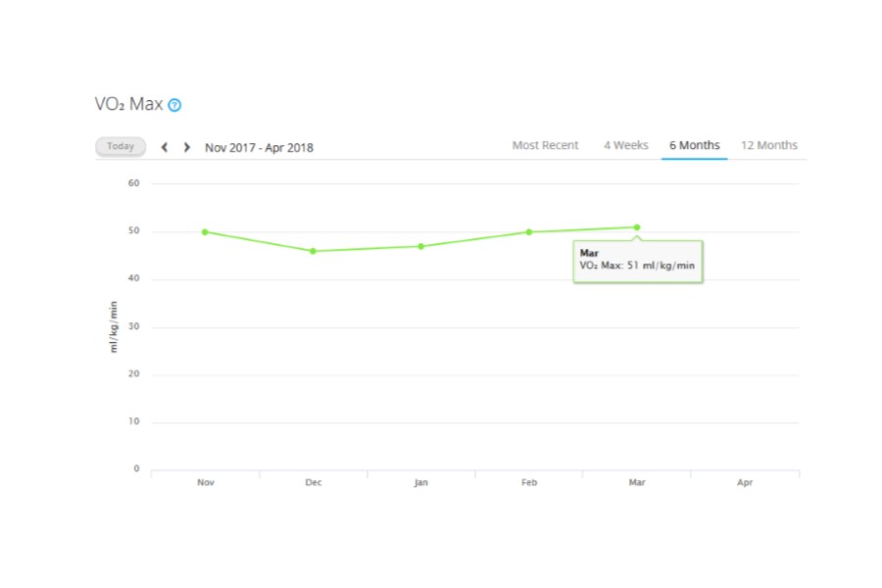
Task: Advance with the next date range arrow
Action: tap(186, 147)
